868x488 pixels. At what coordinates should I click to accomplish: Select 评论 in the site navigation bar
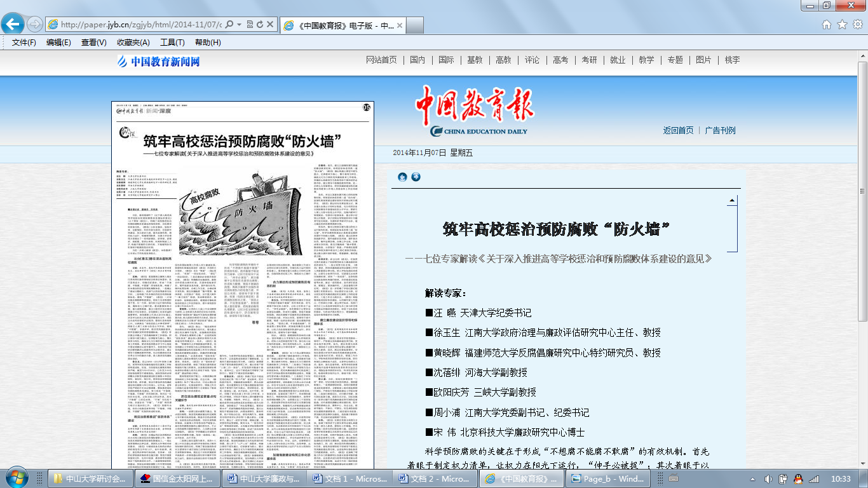pos(531,60)
